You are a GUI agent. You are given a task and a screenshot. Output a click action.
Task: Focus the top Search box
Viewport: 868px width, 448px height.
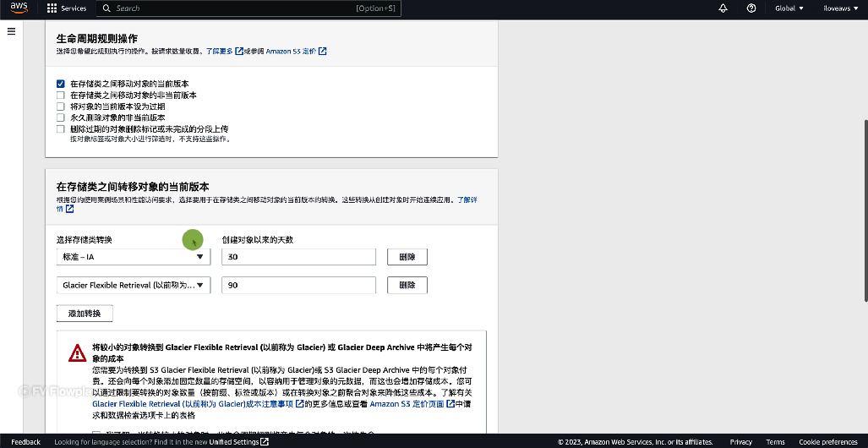(248, 8)
